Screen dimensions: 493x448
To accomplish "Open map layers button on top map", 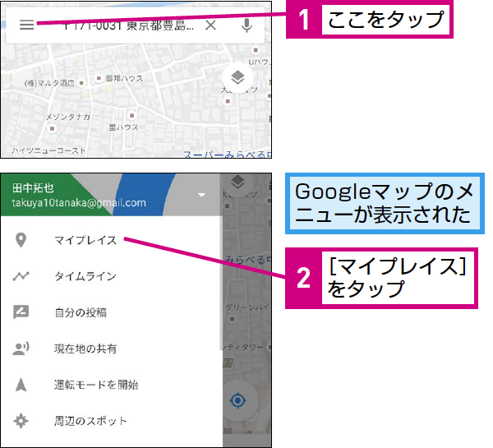I will 237,78.
